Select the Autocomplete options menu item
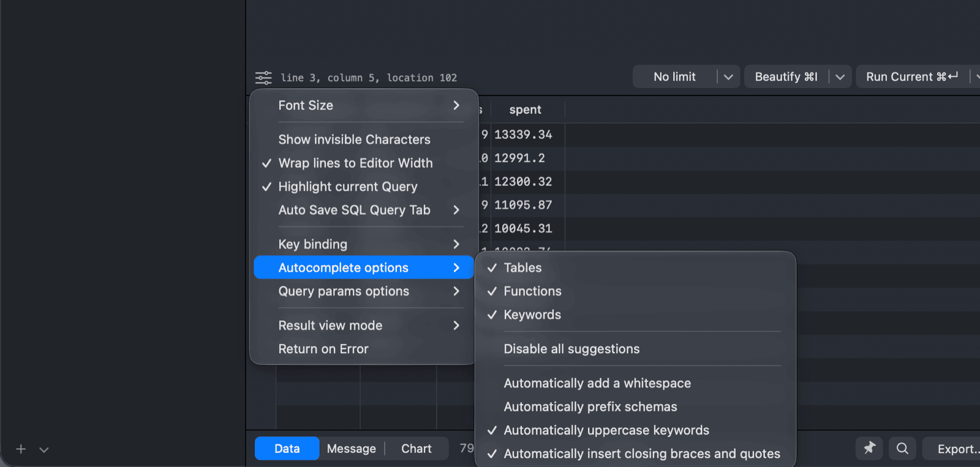Screen dimensions: 980x467 pyautogui.click(x=364, y=267)
